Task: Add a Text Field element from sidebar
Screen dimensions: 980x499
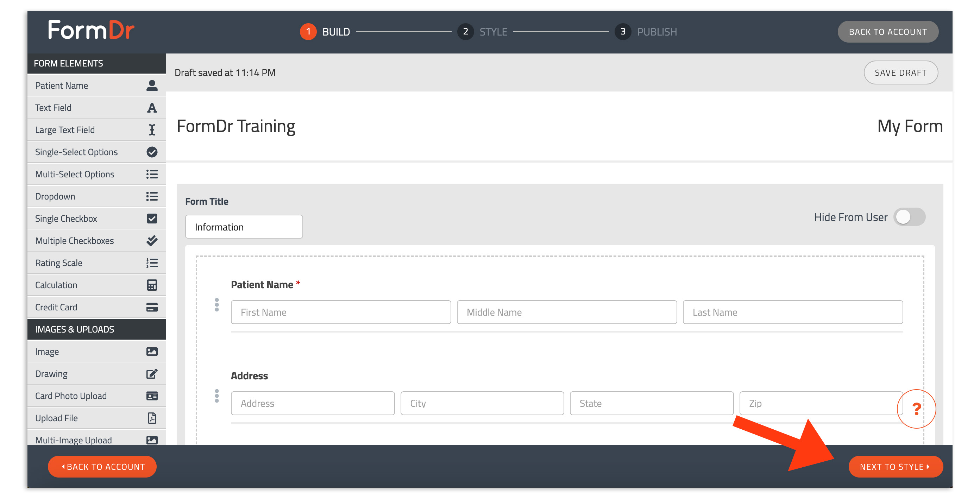Action: 97,108
